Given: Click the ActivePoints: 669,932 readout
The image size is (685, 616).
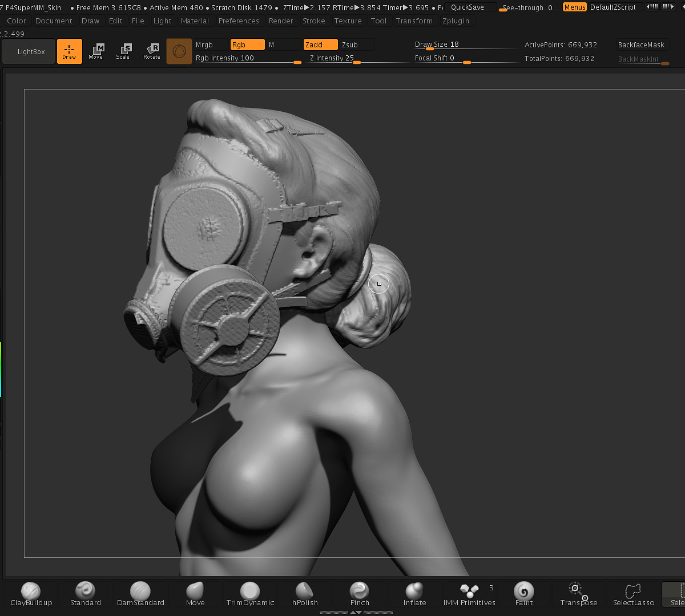Looking at the screenshot, I should point(561,44).
